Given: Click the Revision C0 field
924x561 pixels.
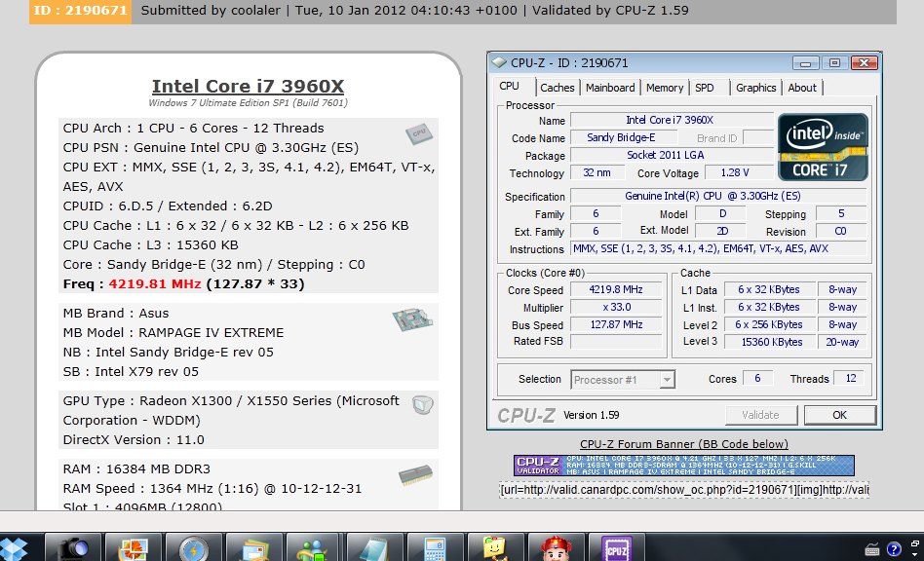Looking at the screenshot, I should coord(840,232).
